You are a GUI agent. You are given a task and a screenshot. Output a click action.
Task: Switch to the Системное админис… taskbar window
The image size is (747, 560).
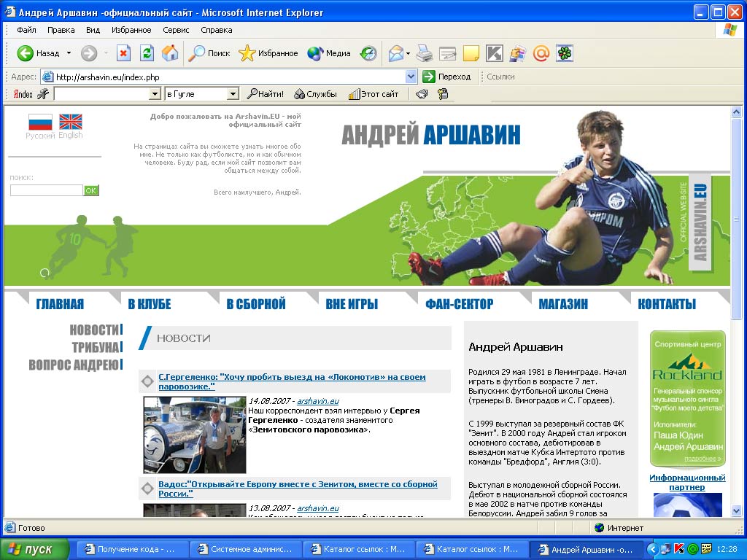[246, 549]
